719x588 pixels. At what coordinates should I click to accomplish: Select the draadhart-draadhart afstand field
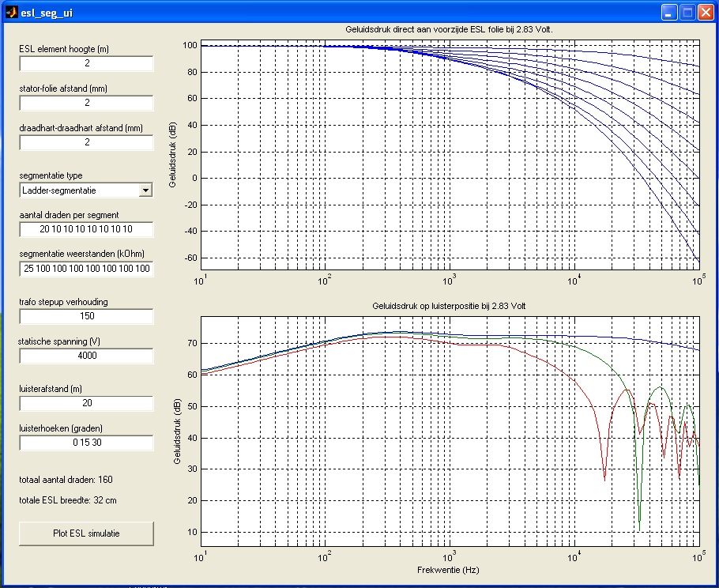point(86,142)
